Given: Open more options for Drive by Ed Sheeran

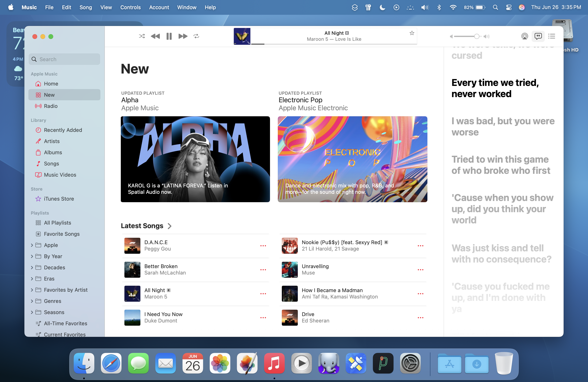Looking at the screenshot, I should (420, 318).
